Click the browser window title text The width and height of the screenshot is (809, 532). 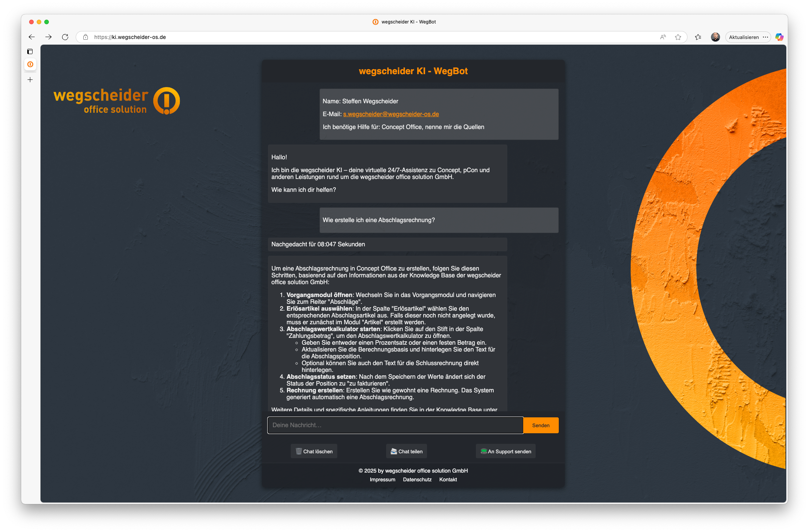(408, 22)
